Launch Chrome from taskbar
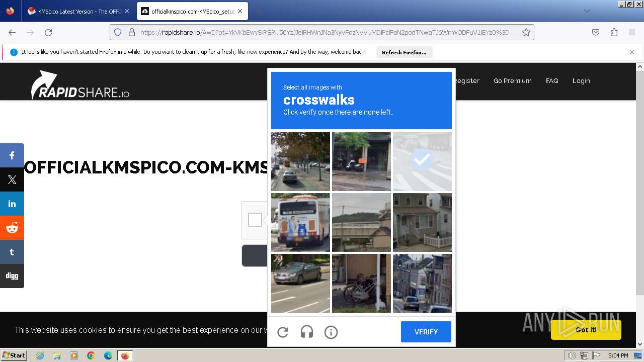The height and width of the screenshot is (362, 644). pos(91,355)
